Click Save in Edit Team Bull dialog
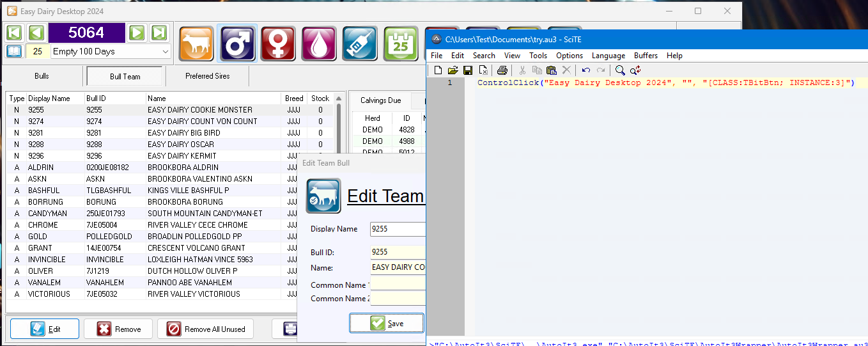Image resolution: width=868 pixels, height=346 pixels. [x=387, y=323]
